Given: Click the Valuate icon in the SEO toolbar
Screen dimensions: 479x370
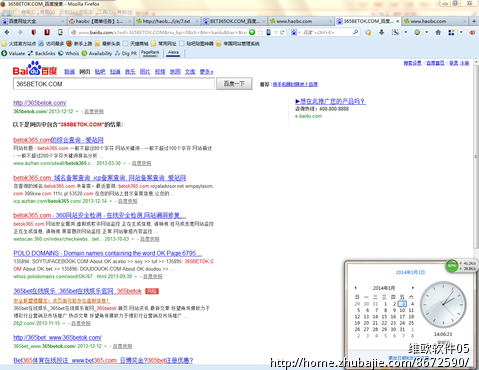Looking at the screenshot, I should pos(4,53).
